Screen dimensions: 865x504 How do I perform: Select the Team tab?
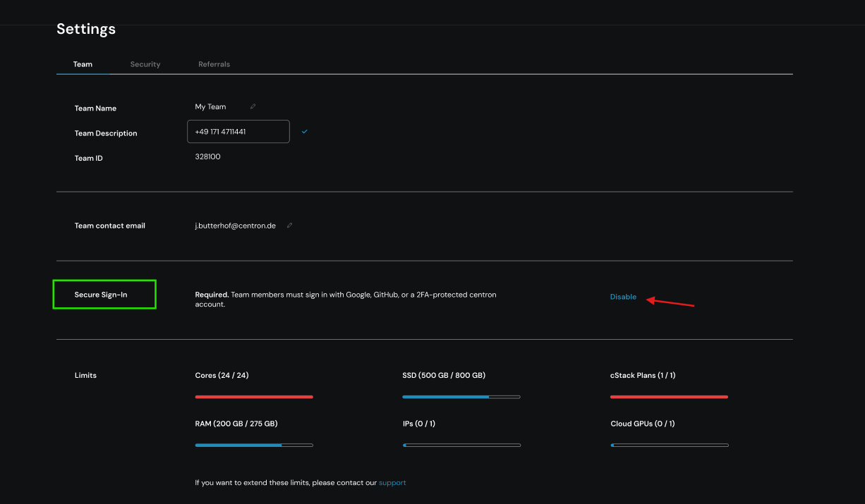(83, 64)
